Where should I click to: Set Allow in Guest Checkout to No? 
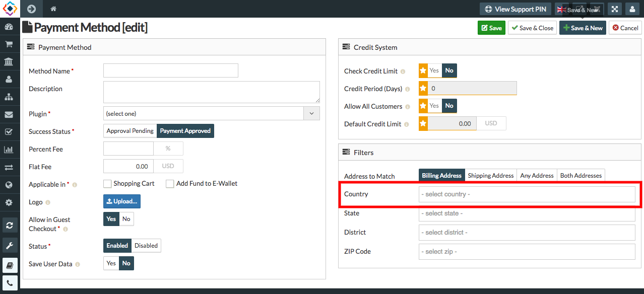pos(126,219)
